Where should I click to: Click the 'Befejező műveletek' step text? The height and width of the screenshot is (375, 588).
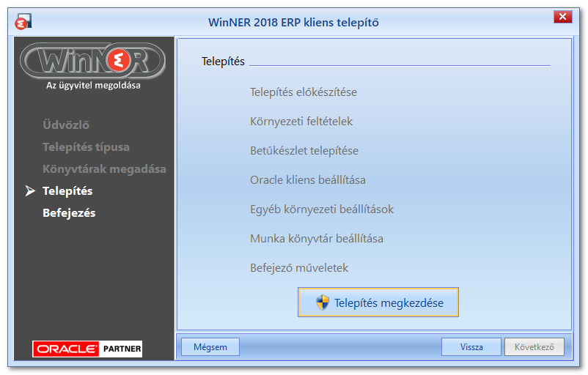pos(299,268)
